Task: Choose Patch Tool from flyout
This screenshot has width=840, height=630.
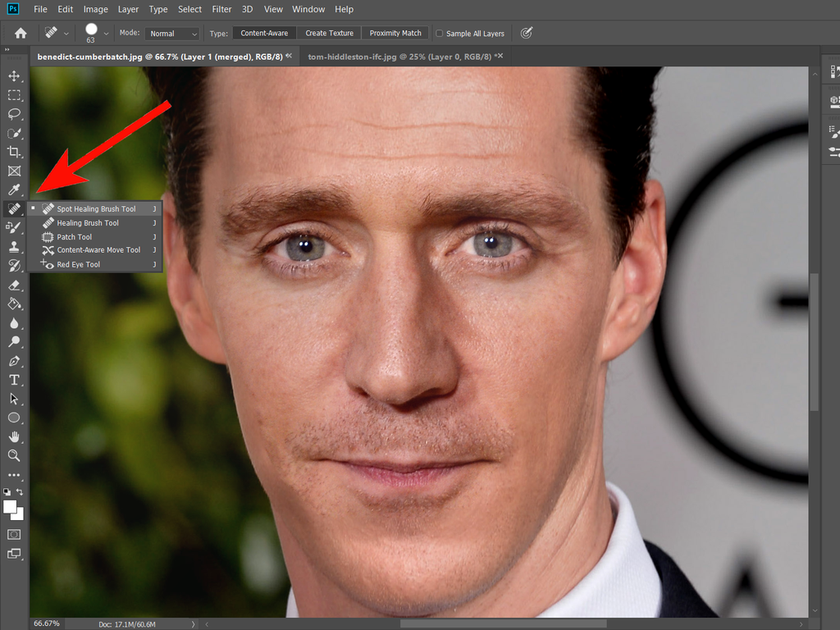Action: click(x=95, y=237)
